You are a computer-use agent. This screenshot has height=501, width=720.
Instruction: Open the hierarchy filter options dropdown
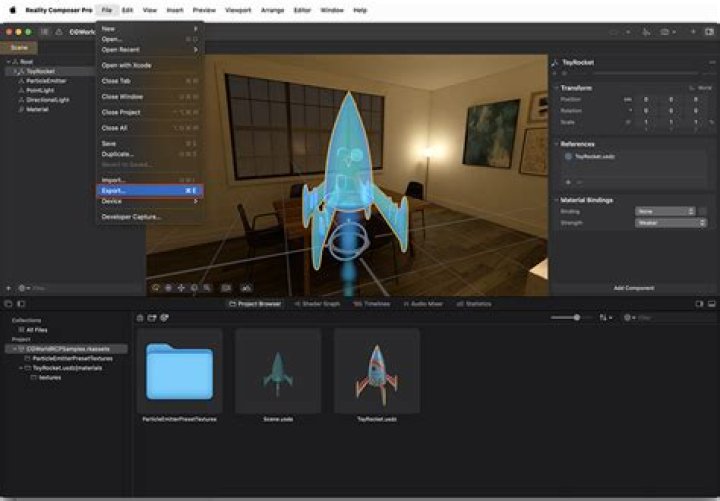pyautogui.click(x=23, y=288)
